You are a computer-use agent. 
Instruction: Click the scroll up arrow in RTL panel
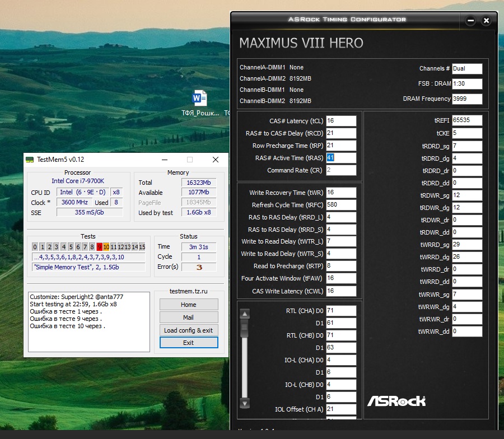[x=245, y=314]
